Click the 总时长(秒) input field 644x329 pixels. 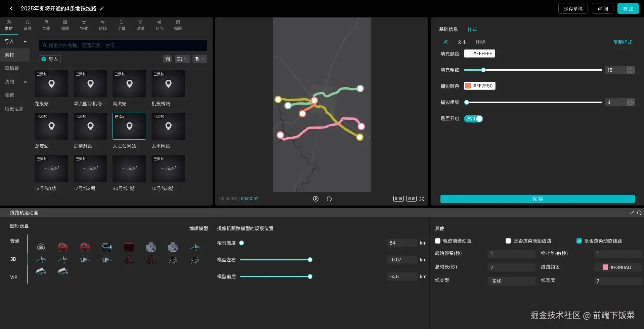point(511,267)
